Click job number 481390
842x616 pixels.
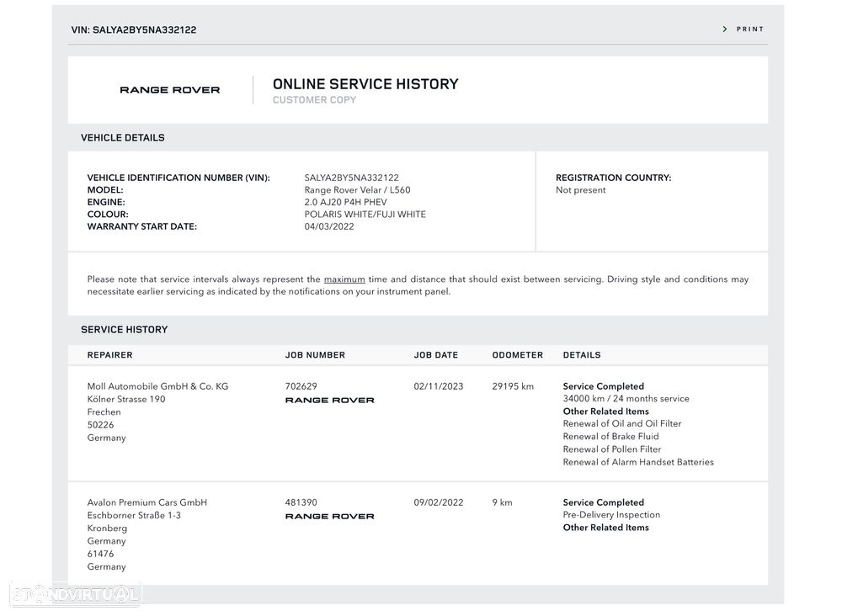[301, 503]
